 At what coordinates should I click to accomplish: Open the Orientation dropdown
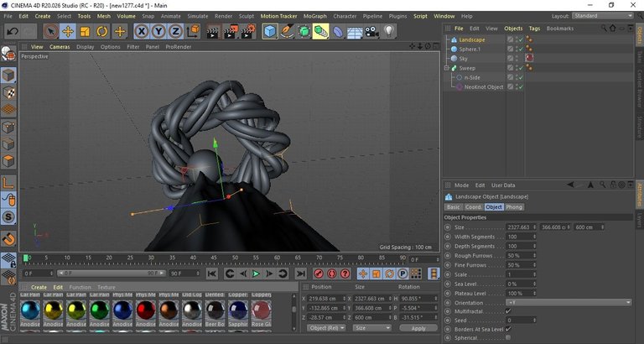click(569, 303)
